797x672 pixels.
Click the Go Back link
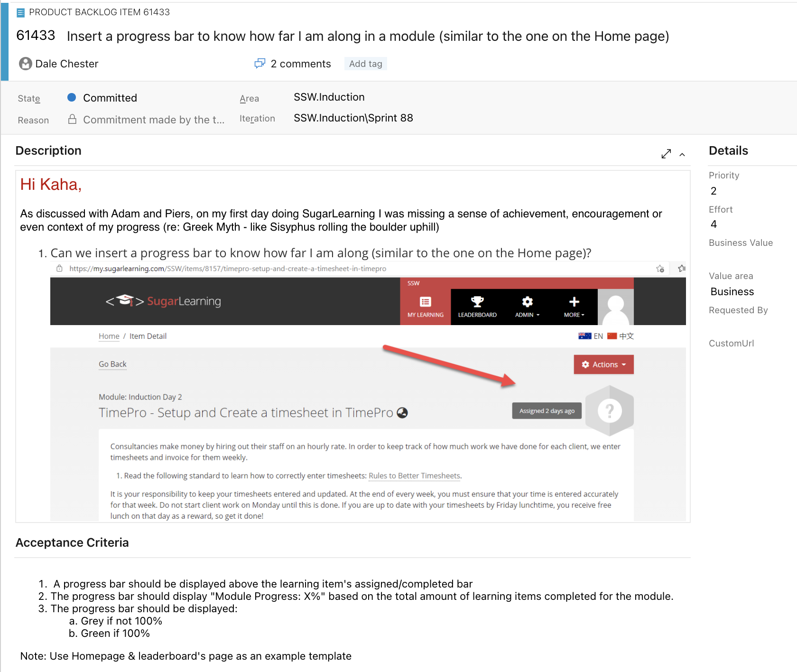(112, 364)
